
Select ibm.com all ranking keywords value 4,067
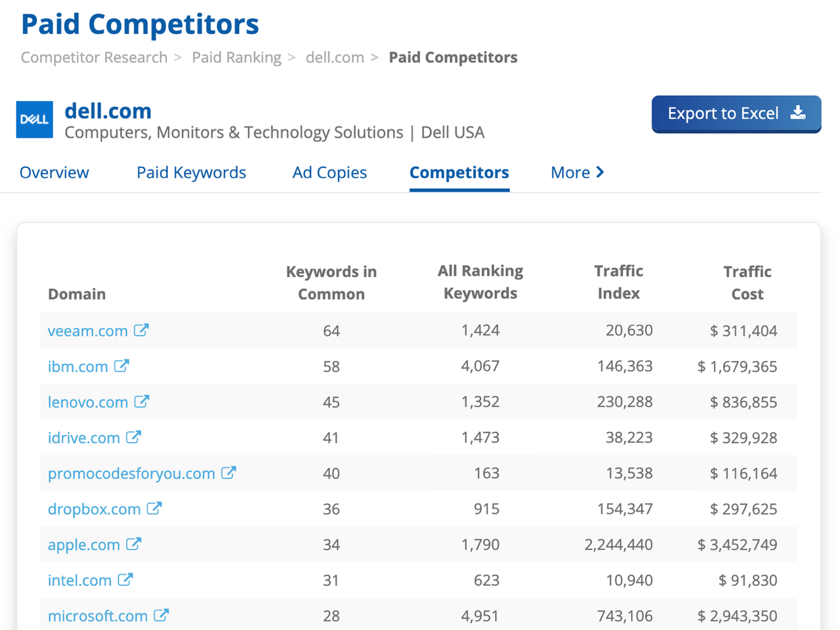[480, 366]
